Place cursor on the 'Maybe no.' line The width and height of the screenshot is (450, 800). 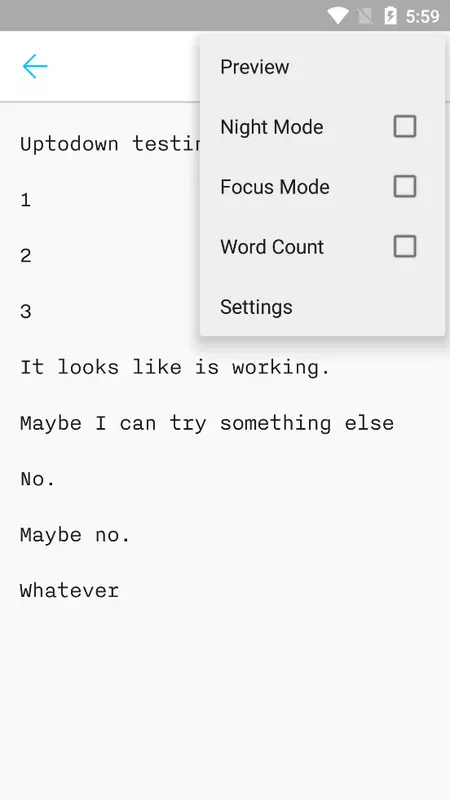pos(76,535)
